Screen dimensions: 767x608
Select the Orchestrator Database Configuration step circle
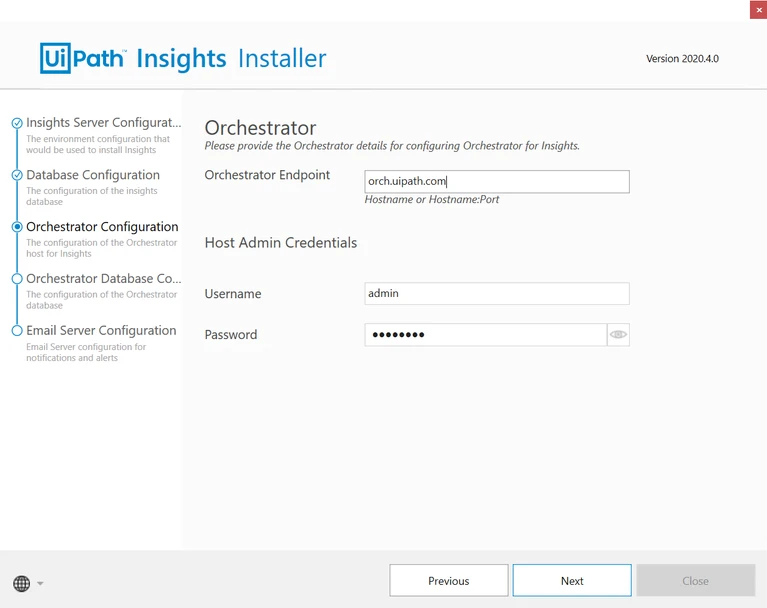point(17,278)
